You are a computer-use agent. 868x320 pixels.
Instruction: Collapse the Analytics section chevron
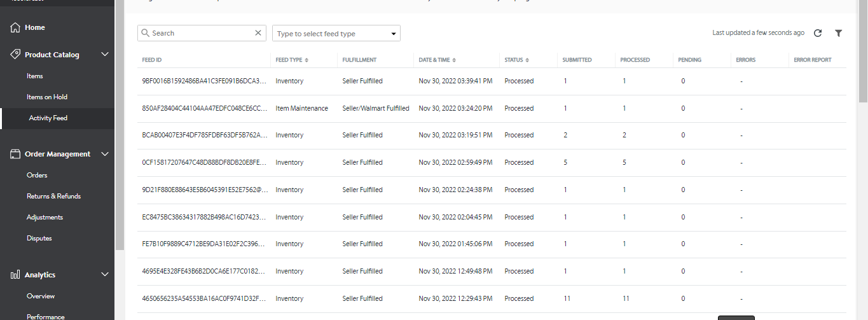tap(105, 275)
